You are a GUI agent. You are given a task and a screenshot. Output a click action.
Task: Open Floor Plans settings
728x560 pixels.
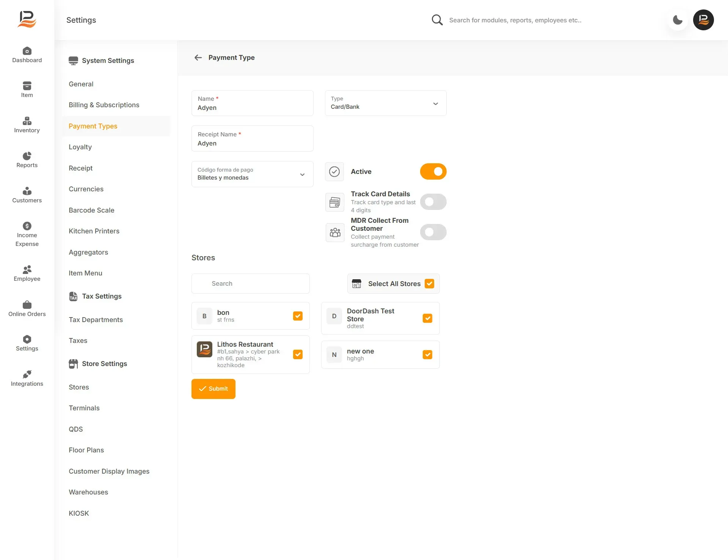86,450
